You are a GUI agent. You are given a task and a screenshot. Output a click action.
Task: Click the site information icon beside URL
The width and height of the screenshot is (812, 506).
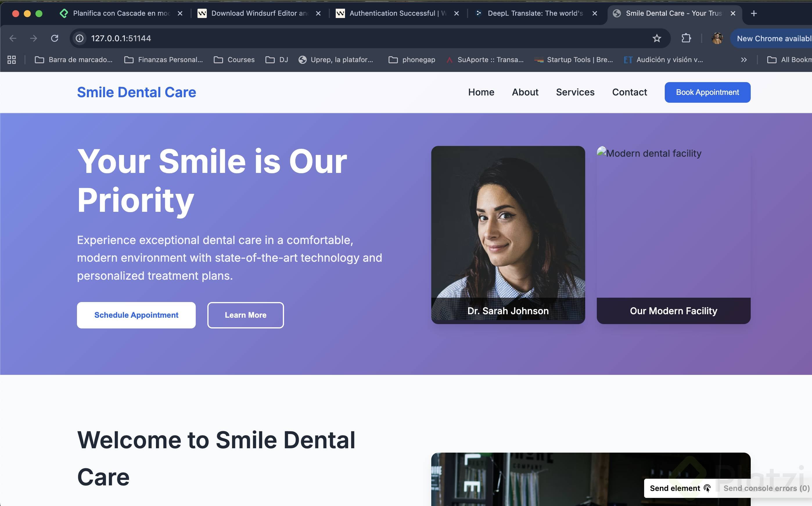[x=79, y=39]
